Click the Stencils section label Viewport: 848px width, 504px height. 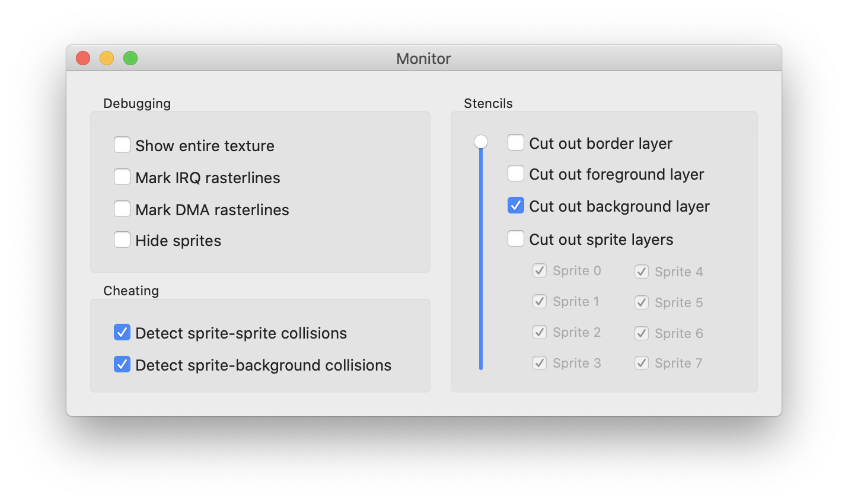coord(488,103)
